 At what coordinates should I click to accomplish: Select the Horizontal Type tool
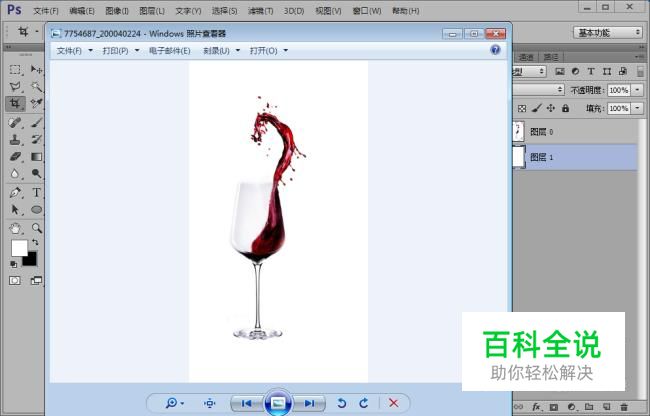point(36,193)
